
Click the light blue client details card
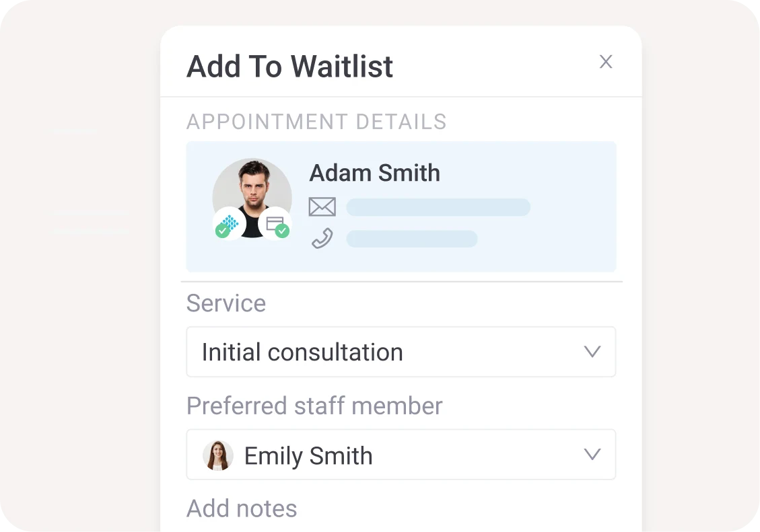click(x=401, y=206)
